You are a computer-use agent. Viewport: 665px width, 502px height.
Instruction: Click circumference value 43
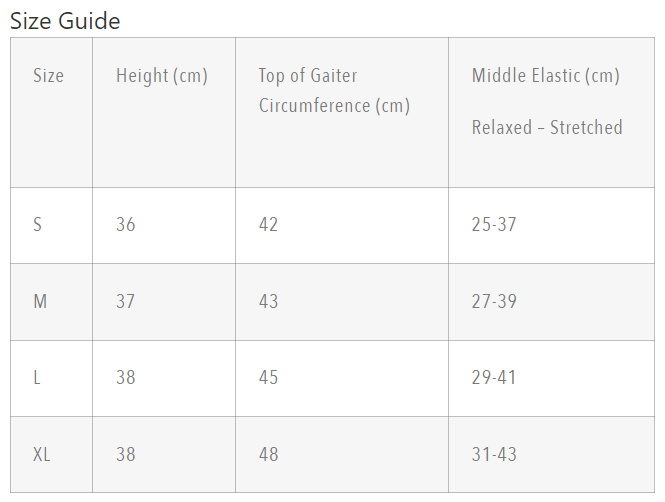click(x=269, y=301)
